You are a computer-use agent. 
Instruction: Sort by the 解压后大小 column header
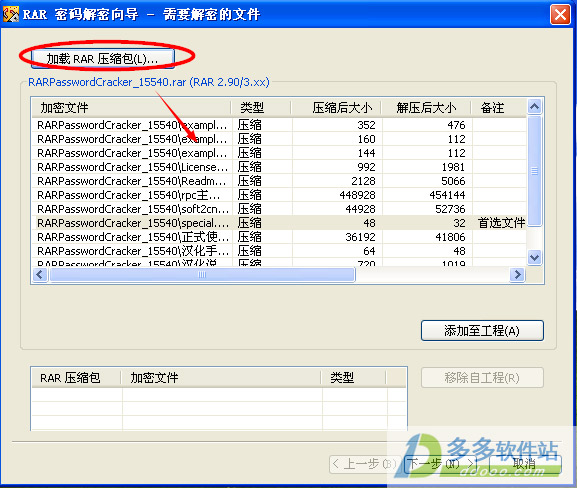(426, 107)
